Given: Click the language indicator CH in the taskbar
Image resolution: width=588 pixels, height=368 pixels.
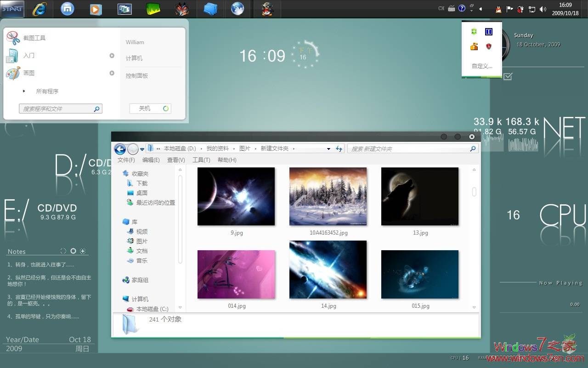Looking at the screenshot, I should [x=441, y=8].
